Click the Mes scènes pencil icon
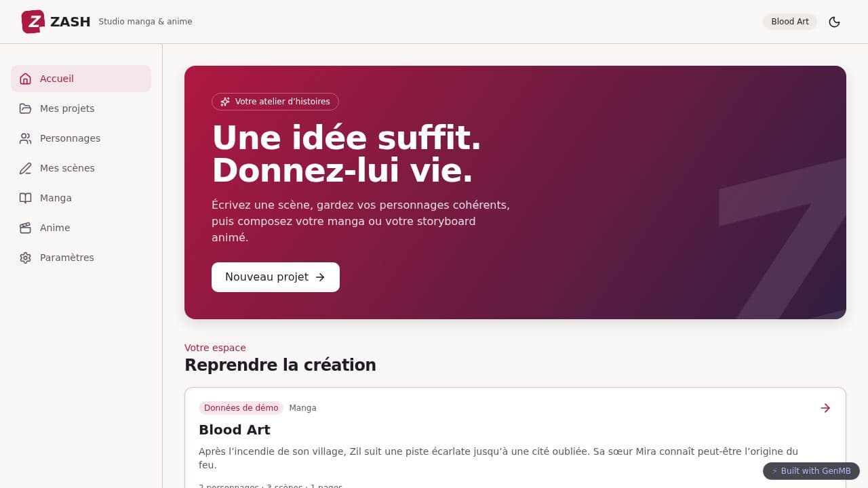Viewport: 868px width, 488px height. (26, 168)
